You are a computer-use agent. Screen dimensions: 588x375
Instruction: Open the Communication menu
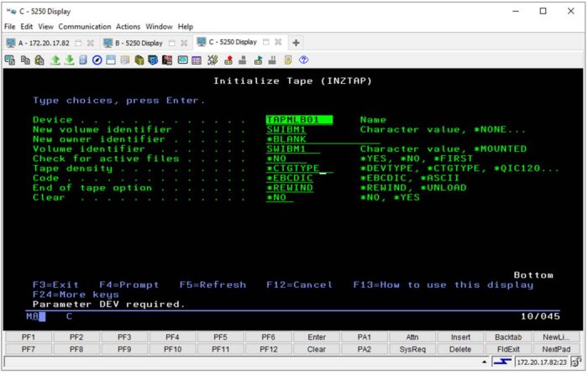(x=85, y=27)
